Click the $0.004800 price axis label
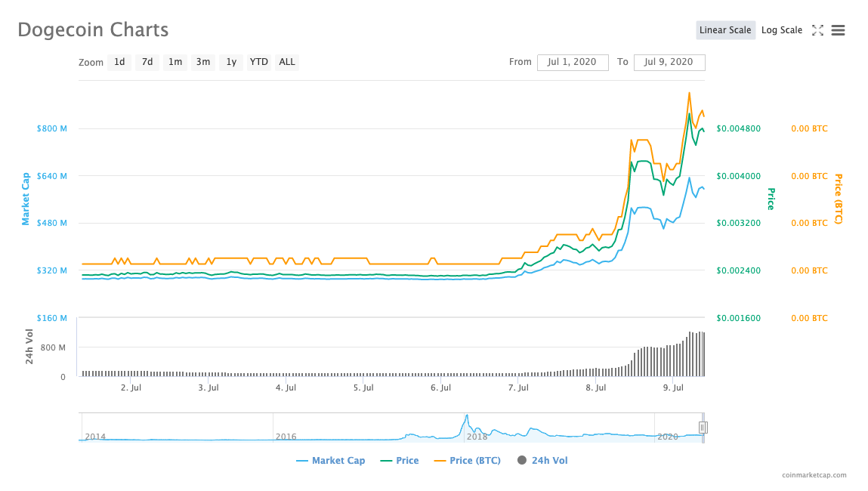 pos(739,128)
